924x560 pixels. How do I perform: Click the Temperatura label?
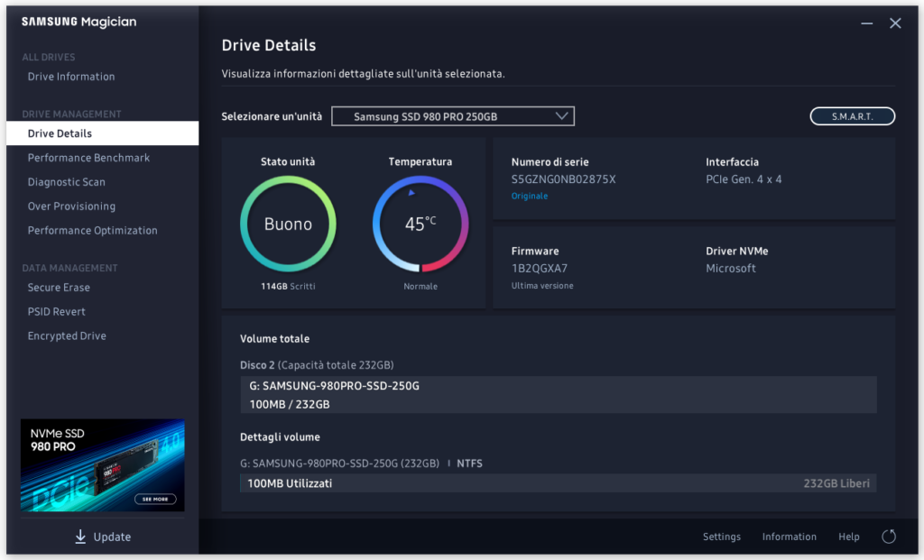coord(420,161)
